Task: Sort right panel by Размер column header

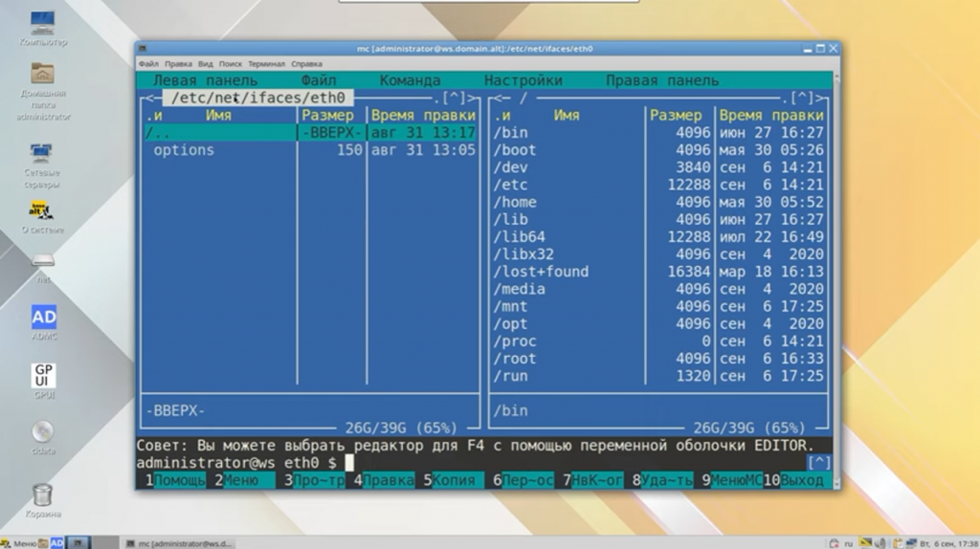Action: [676, 115]
